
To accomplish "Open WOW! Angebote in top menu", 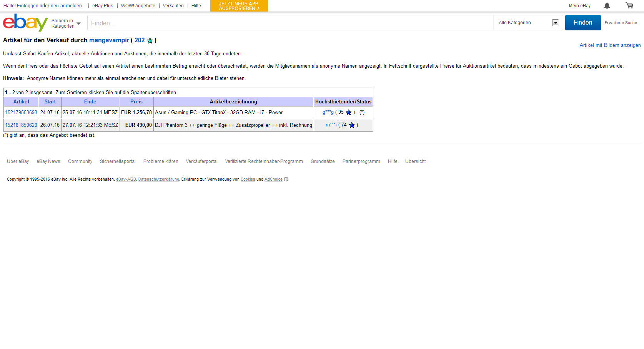I will pos(138,6).
